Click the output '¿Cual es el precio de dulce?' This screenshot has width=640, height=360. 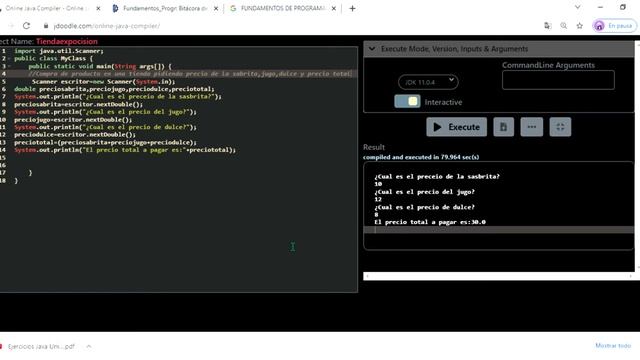click(424, 207)
